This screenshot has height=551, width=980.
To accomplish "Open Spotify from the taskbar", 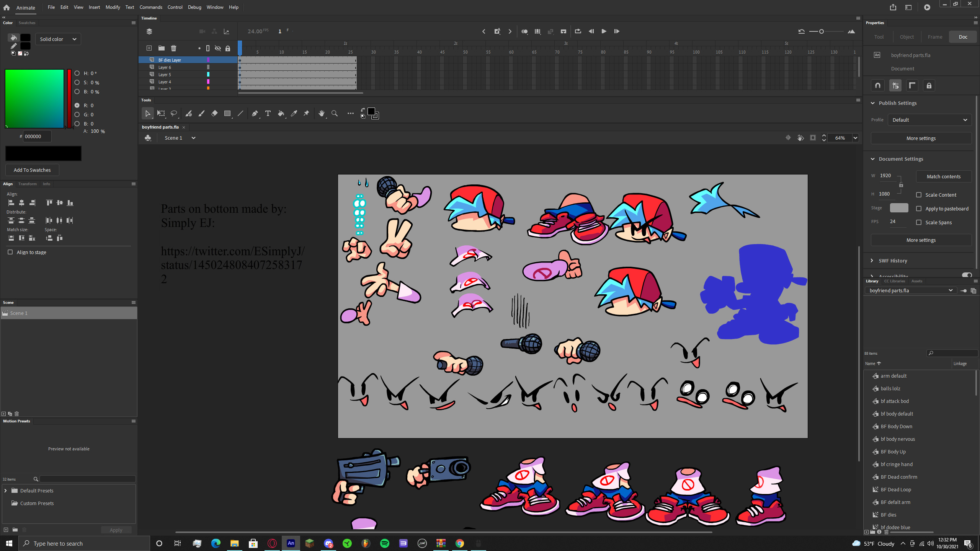I will click(x=384, y=543).
